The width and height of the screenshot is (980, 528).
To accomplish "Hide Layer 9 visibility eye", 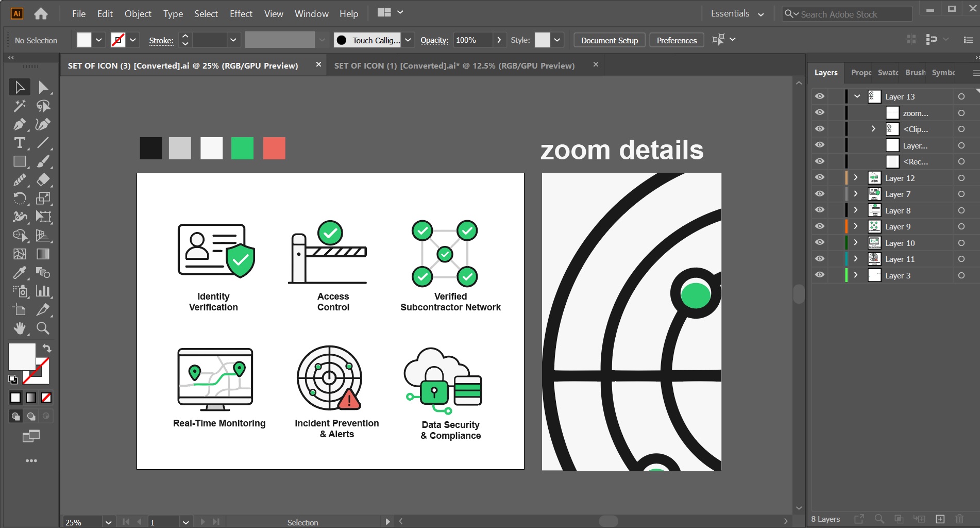I will tap(819, 226).
